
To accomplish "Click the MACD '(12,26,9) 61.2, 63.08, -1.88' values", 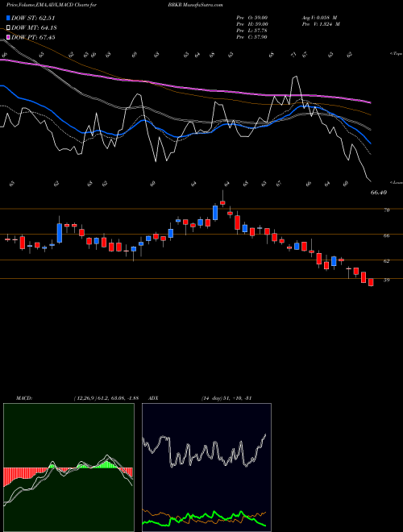I will coord(106,398).
